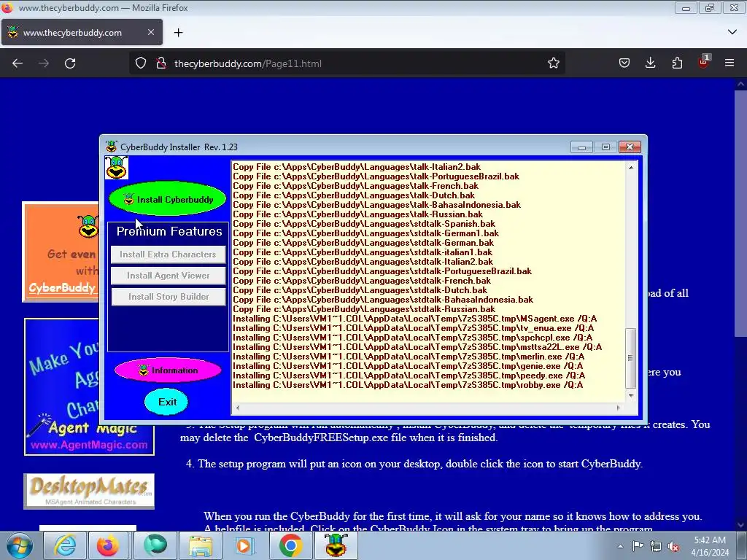Close the CyberBuddy Installer window

(x=630, y=147)
